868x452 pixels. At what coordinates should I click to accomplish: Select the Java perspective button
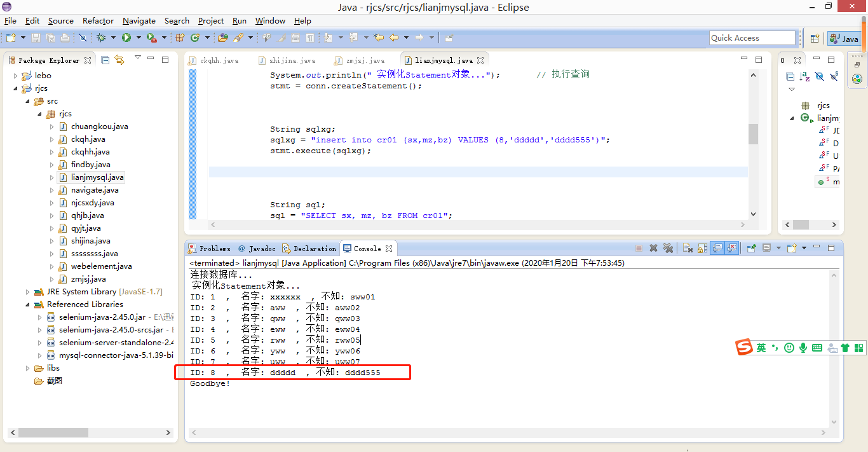(x=844, y=39)
